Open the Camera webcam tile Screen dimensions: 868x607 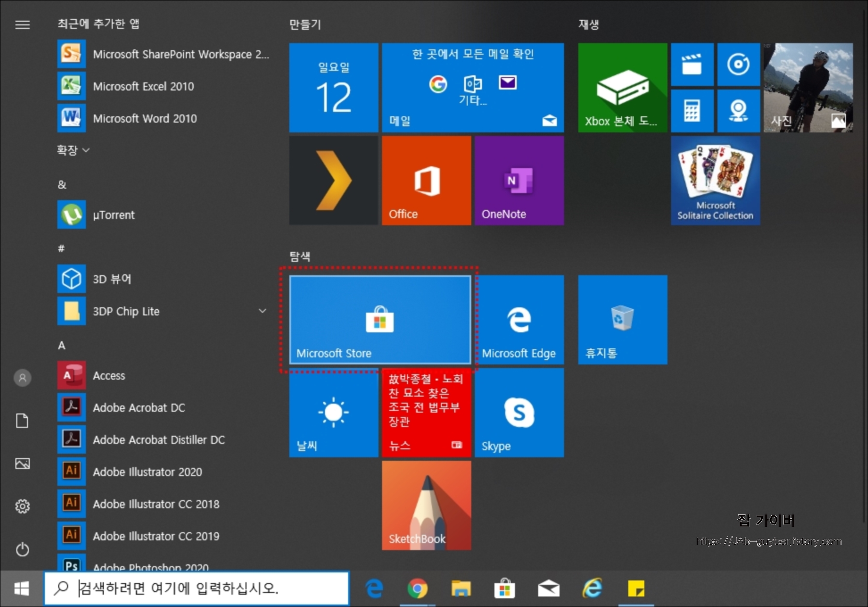[739, 111]
